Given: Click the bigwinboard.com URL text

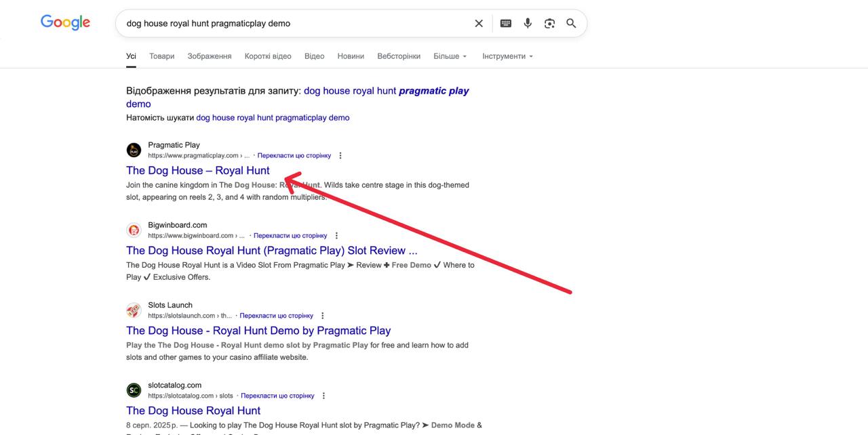Looking at the screenshot, I should (x=197, y=236).
